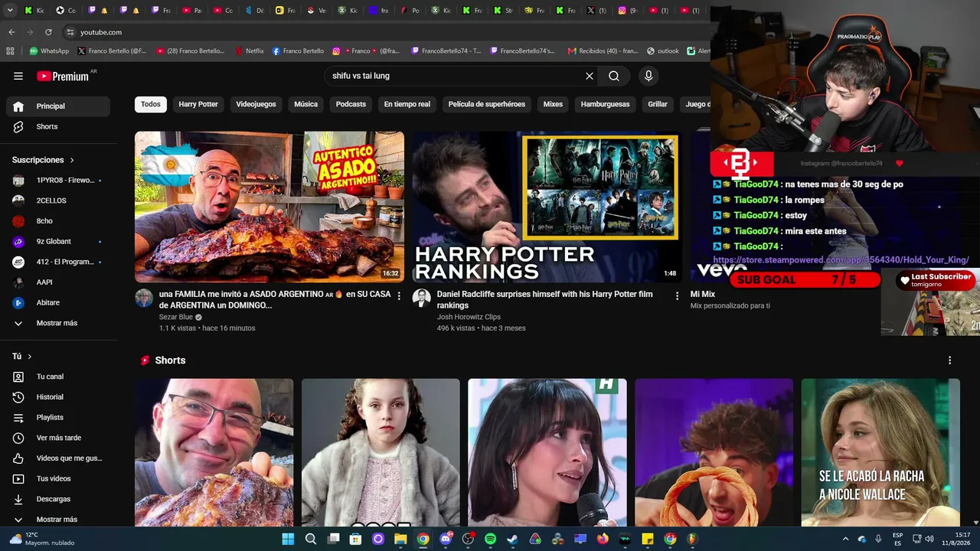980x551 pixels.
Task: Start voice search with the microphone
Action: [648, 76]
